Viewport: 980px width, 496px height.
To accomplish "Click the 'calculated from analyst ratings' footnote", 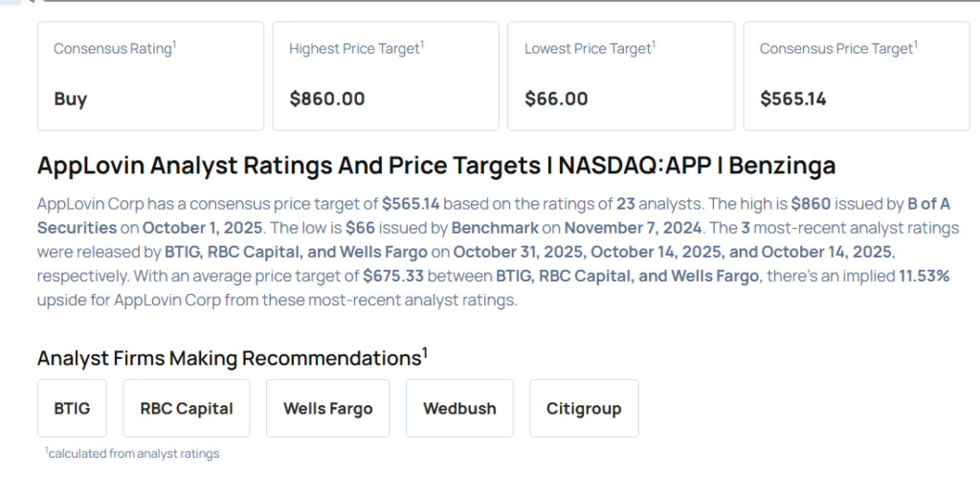I will point(133,454).
